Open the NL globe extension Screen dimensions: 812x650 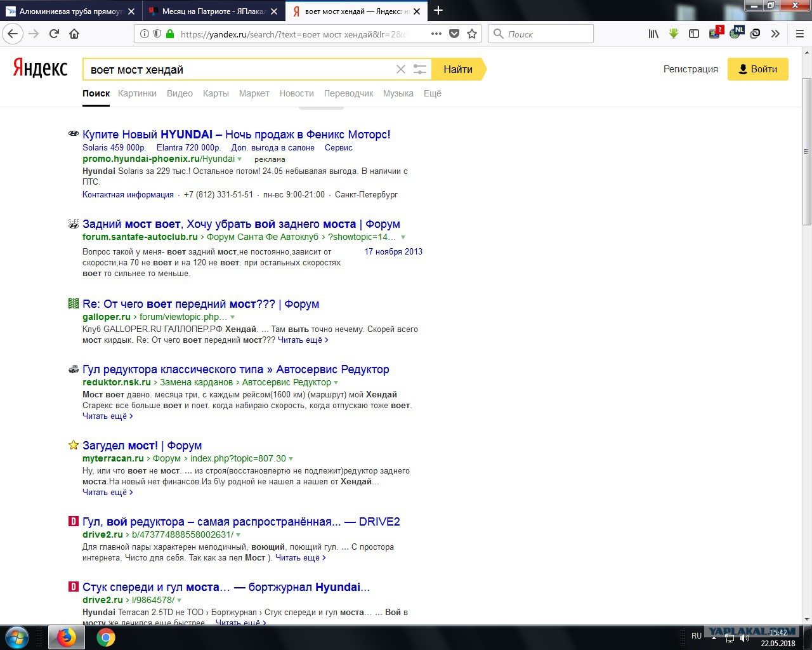736,32
